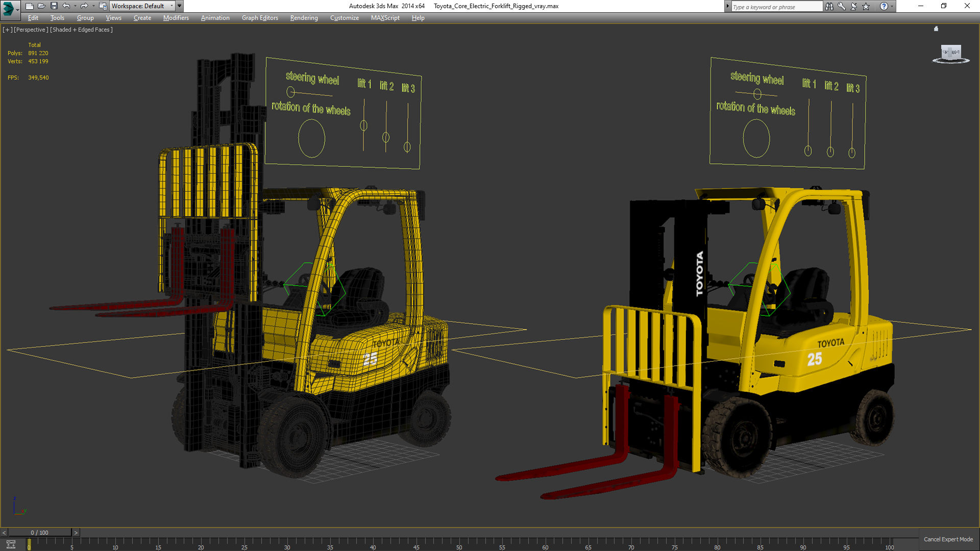Open the Help menu

(418, 18)
